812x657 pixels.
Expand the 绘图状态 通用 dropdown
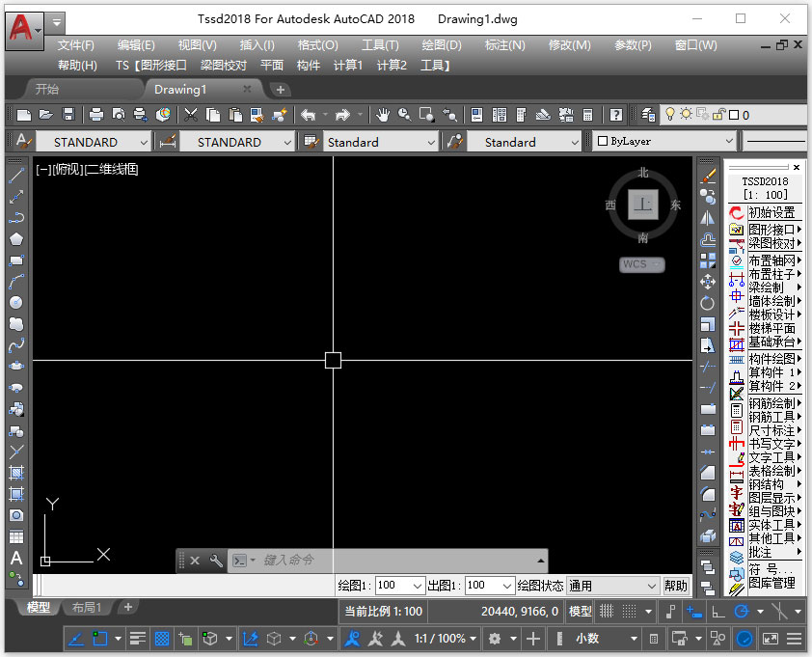coord(651,586)
